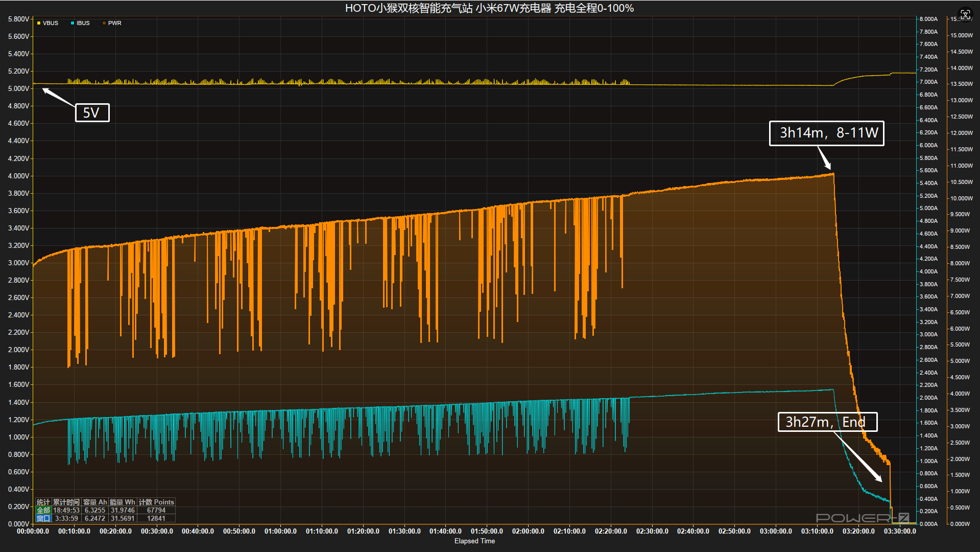Image resolution: width=980 pixels, height=552 pixels.
Task: Click the 31.5691 energy cell
Action: pyautogui.click(x=123, y=518)
